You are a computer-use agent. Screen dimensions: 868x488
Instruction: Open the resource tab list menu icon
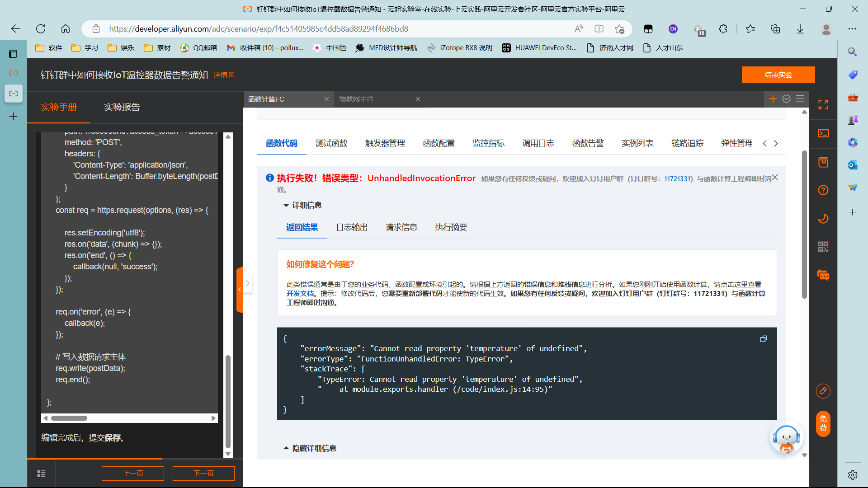pyautogui.click(x=800, y=99)
